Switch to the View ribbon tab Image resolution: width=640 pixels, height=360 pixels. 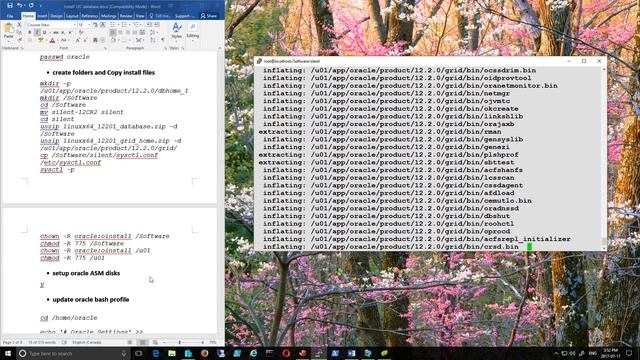140,16
